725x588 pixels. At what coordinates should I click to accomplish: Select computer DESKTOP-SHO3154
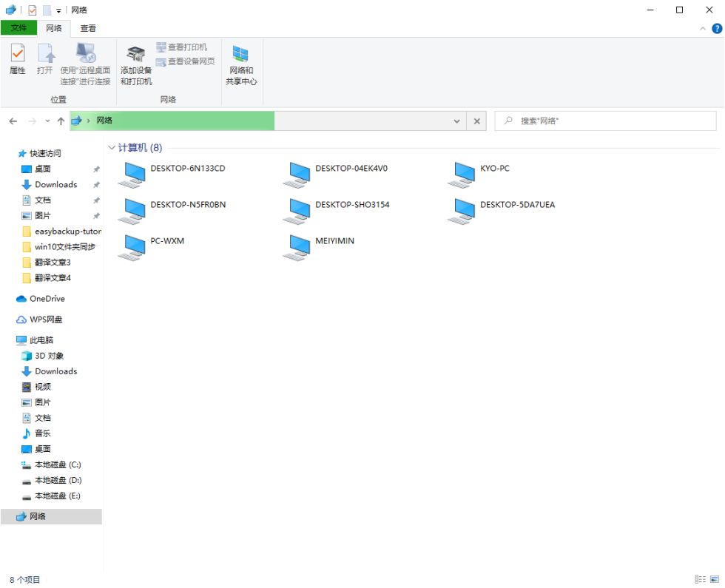336,212
